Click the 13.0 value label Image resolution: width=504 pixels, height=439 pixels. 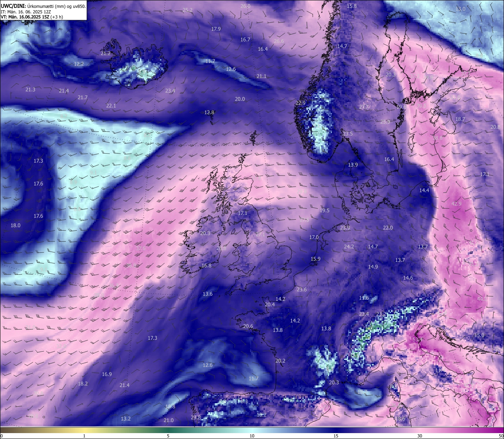click(460, 9)
